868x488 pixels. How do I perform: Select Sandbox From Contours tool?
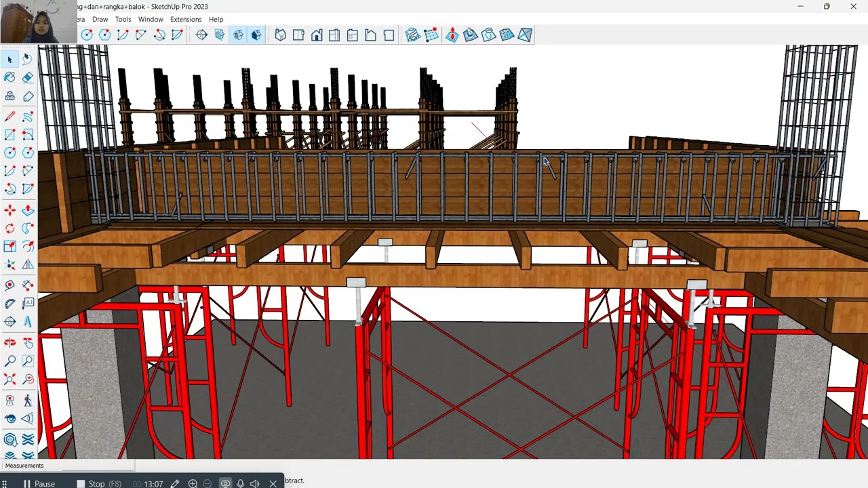coord(412,35)
